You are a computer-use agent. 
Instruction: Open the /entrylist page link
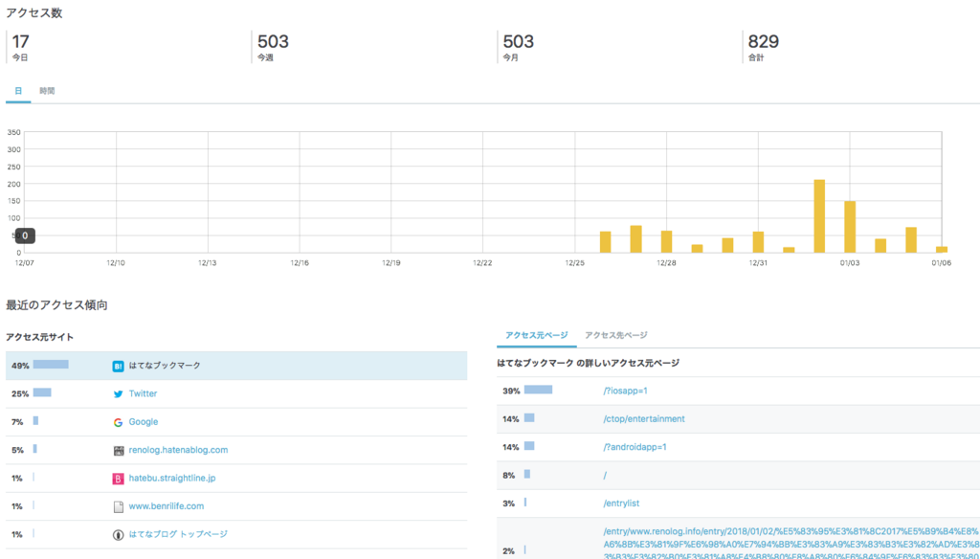tap(620, 503)
